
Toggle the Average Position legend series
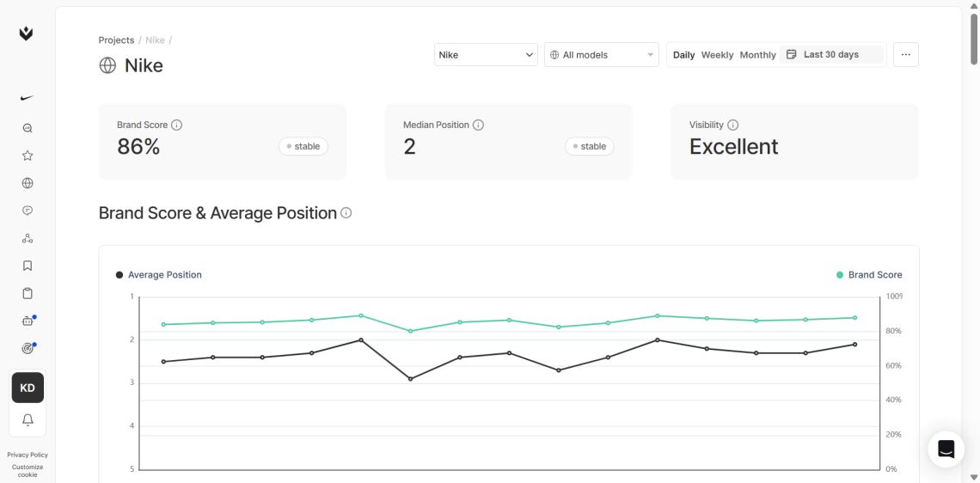point(159,275)
